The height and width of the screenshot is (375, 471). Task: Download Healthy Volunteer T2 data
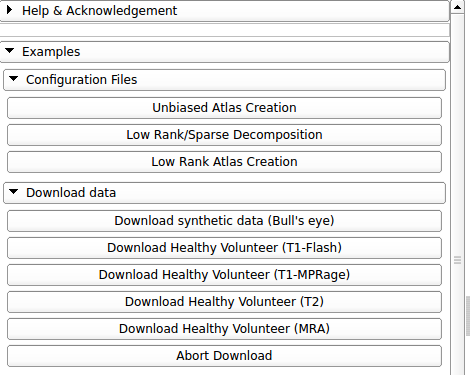224,302
